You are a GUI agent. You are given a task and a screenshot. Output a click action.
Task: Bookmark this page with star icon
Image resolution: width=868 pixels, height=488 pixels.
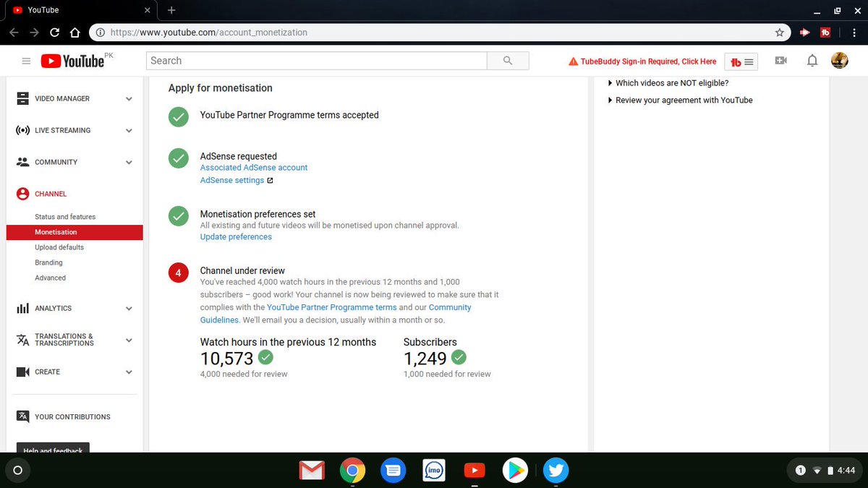779,33
